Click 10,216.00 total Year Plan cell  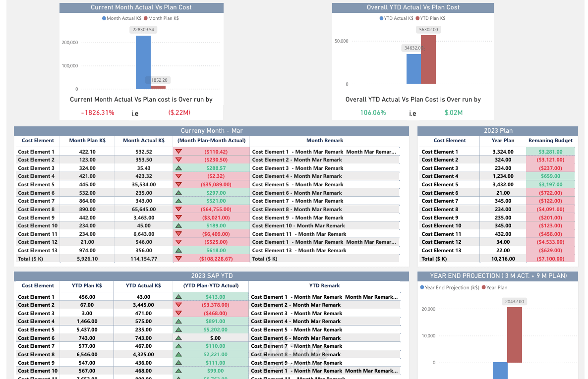pyautogui.click(x=503, y=259)
